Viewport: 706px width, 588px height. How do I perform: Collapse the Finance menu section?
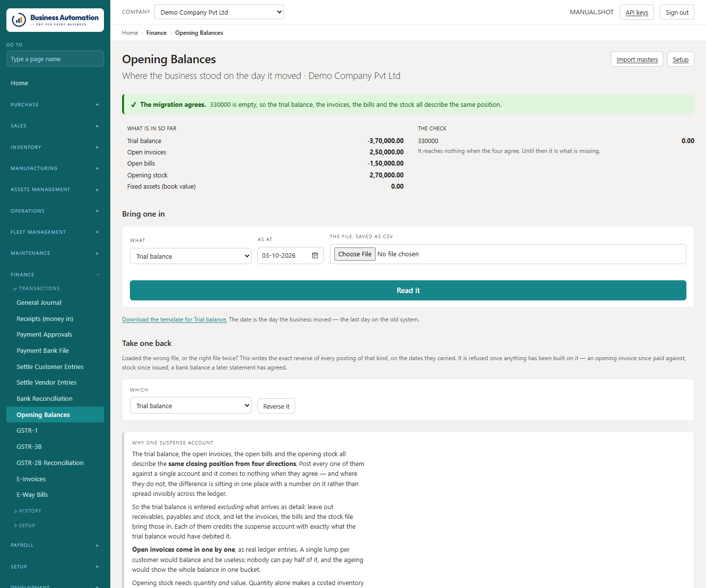tap(55, 275)
